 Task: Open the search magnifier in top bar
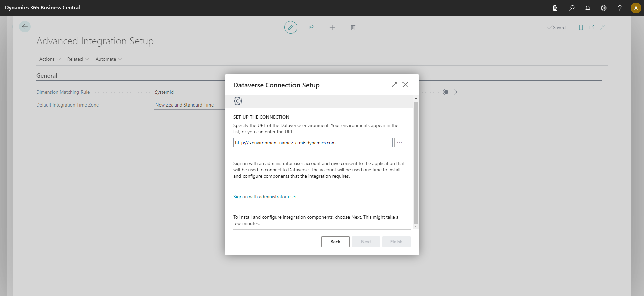click(572, 8)
